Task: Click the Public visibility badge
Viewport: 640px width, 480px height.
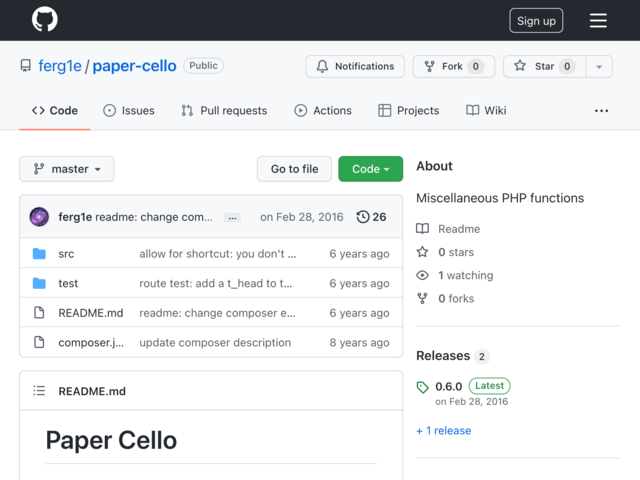Action: (203, 66)
